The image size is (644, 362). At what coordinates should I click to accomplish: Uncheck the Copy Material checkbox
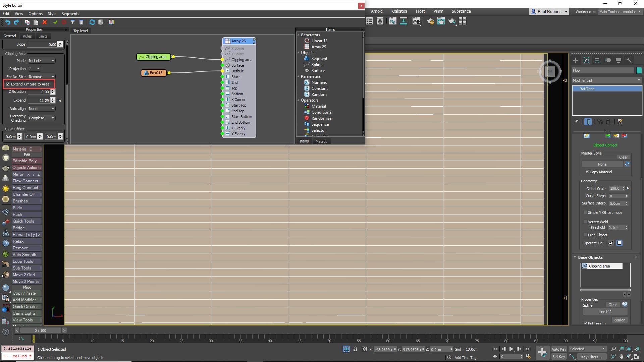pos(587,172)
